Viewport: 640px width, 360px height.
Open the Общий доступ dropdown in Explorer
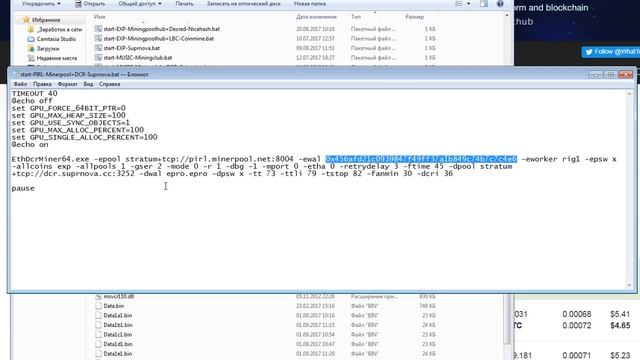tap(140, 4)
